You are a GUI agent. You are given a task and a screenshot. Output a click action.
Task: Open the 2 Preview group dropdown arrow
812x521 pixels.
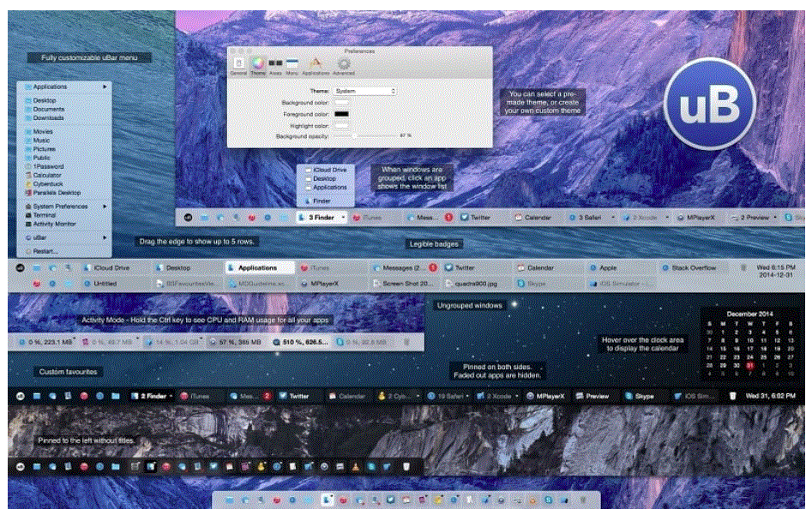pos(775,218)
